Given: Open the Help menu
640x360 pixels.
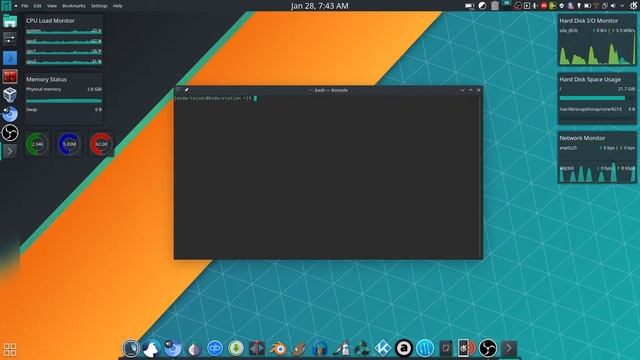Looking at the screenshot, I should [118, 6].
